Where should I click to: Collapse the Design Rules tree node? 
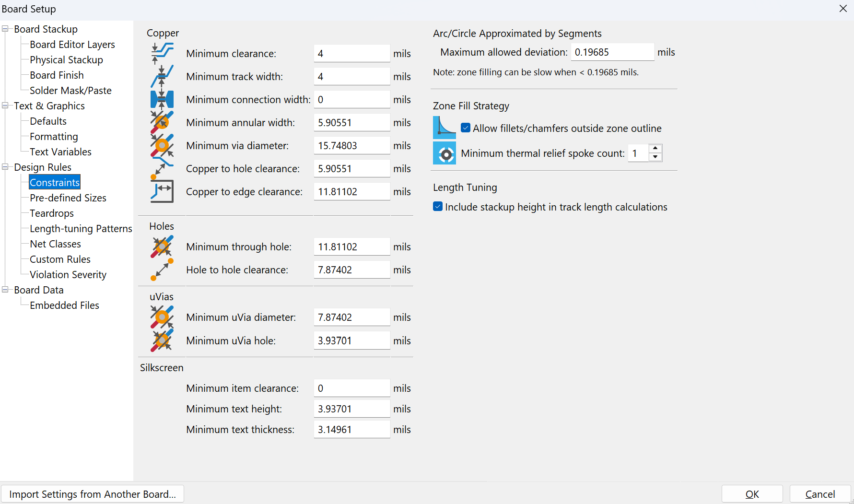tap(5, 167)
